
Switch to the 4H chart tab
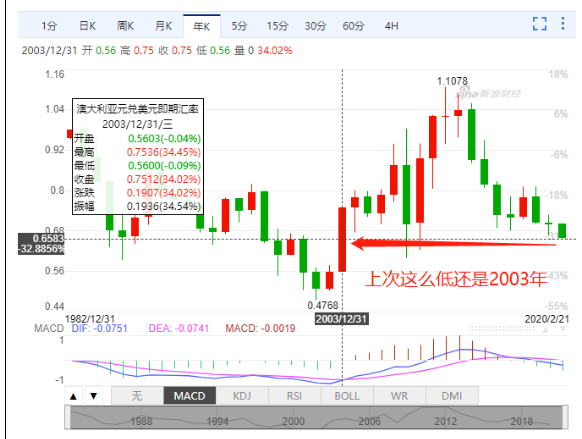click(392, 26)
